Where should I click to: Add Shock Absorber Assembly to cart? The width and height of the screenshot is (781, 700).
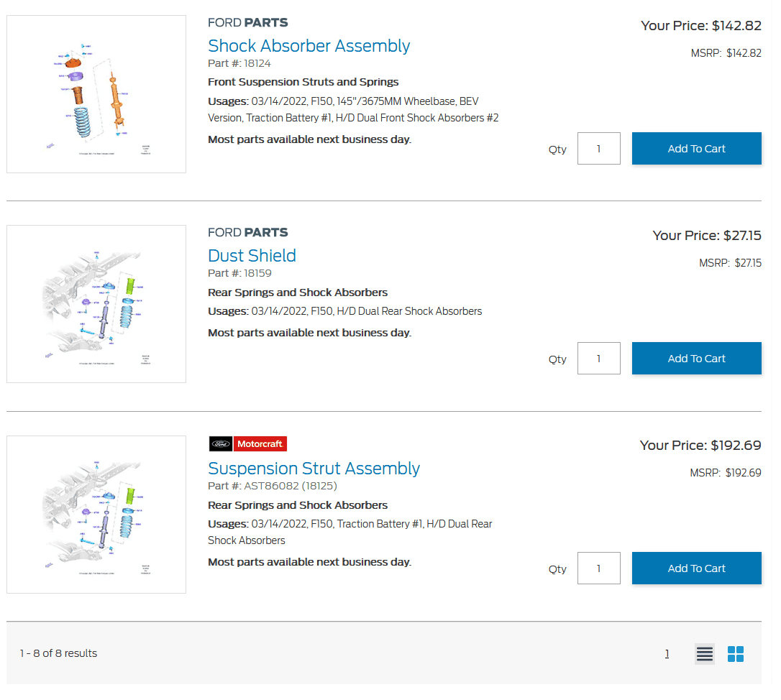click(x=696, y=149)
